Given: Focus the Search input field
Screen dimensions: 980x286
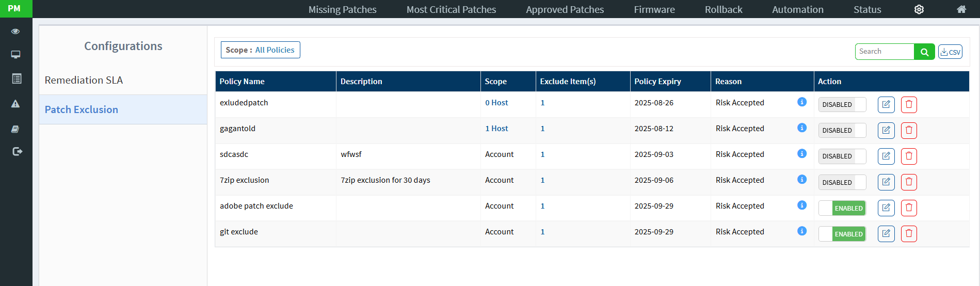Looking at the screenshot, I should [884, 52].
